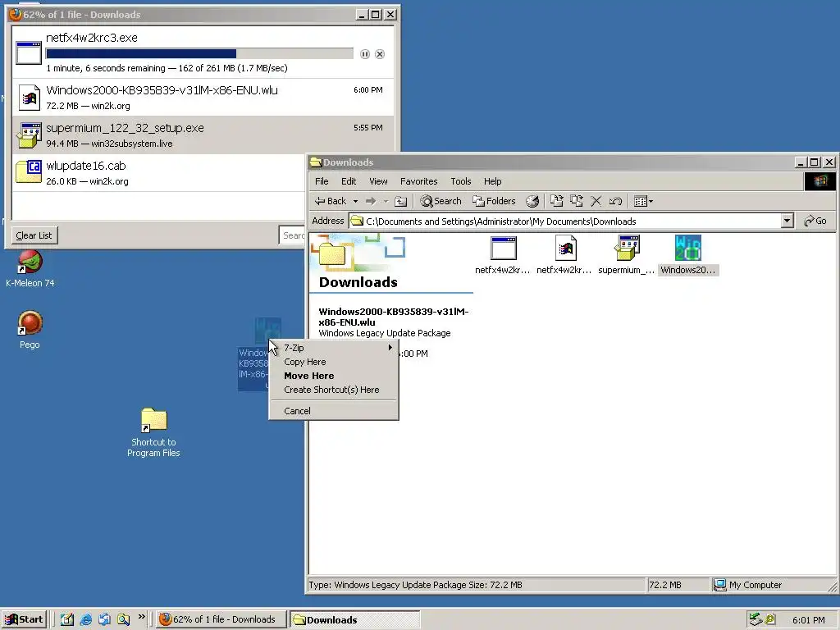Launch Outlook Express from quick launch
The width and height of the screenshot is (840, 630).
click(x=104, y=619)
